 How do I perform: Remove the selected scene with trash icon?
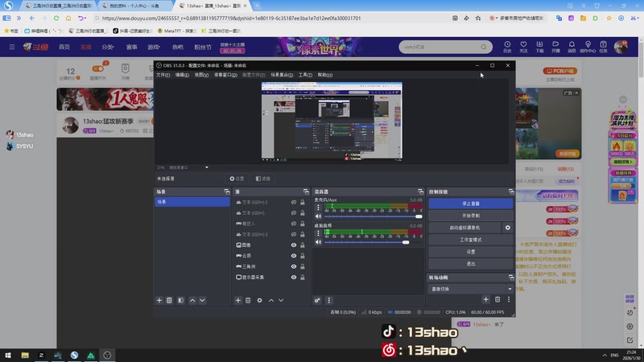click(169, 300)
